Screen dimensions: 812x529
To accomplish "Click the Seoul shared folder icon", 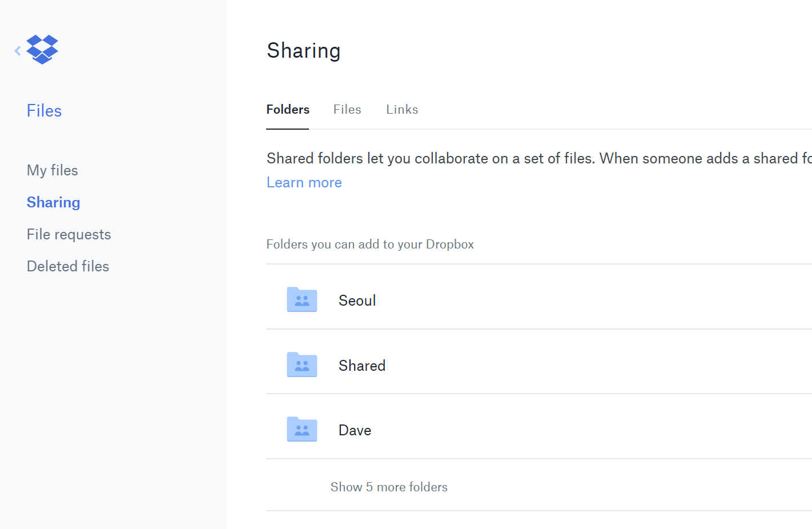I will 302,300.
